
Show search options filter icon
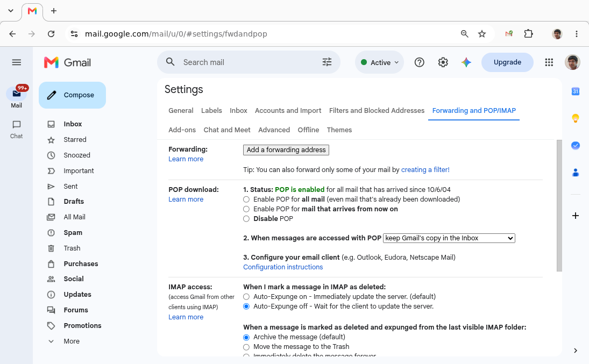[x=327, y=62]
